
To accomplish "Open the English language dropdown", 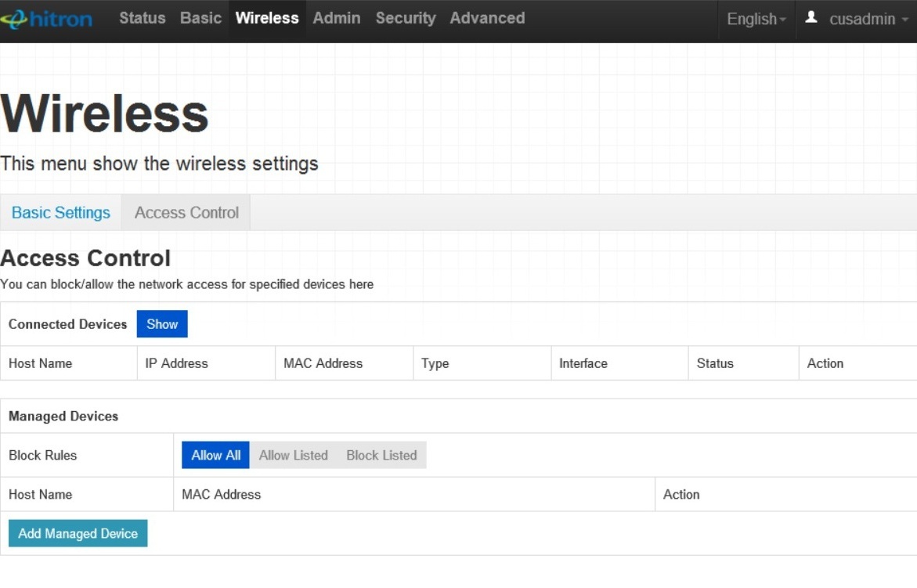I will [754, 20].
